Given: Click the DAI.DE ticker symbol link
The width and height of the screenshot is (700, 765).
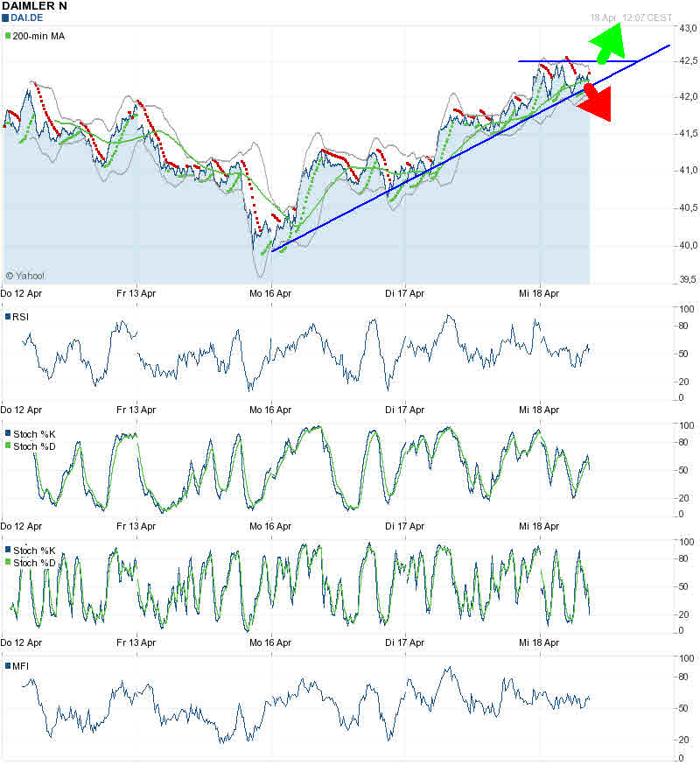Looking at the screenshot, I should (x=27, y=18).
